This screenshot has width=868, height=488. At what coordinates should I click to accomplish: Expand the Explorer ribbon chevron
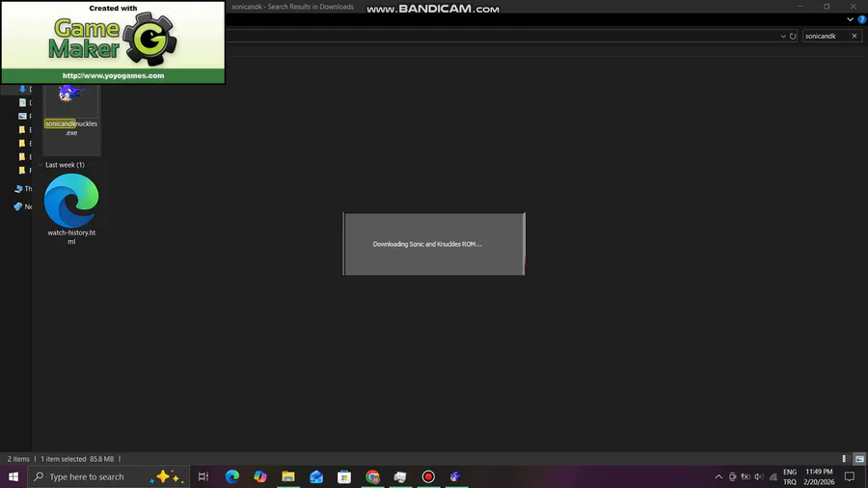coord(850,19)
